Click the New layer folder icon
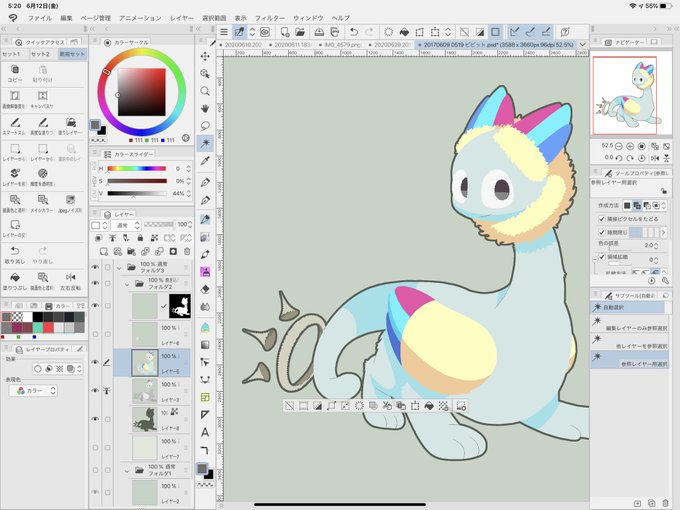This screenshot has width=680, height=510. [131, 252]
